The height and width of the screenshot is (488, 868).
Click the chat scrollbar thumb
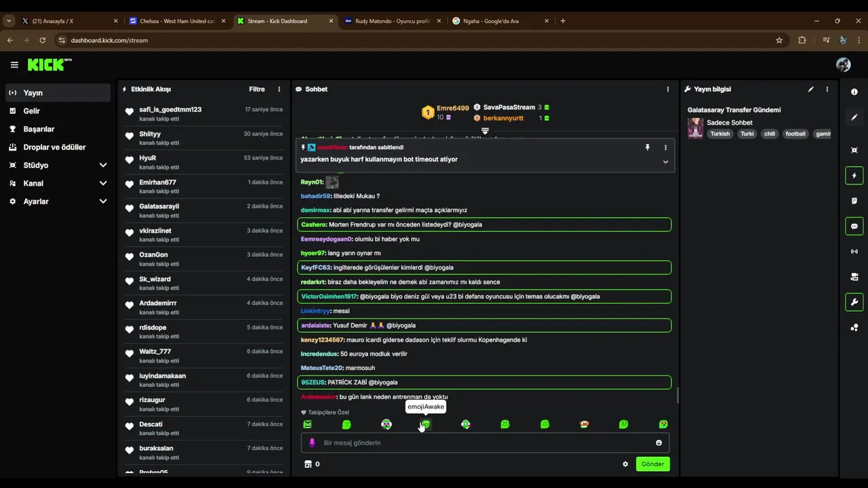(677, 395)
